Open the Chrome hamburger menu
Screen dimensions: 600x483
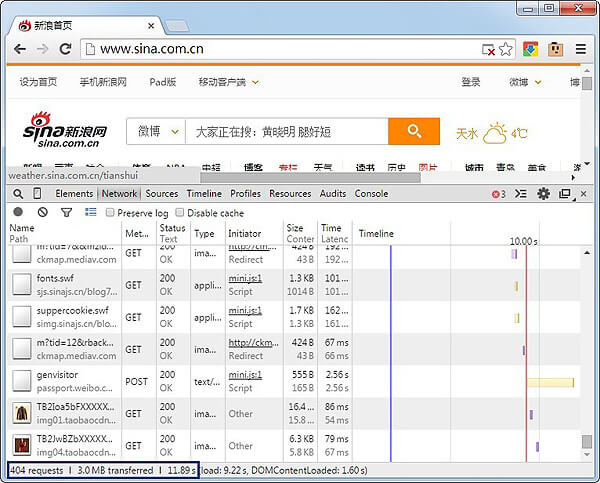tap(581, 49)
